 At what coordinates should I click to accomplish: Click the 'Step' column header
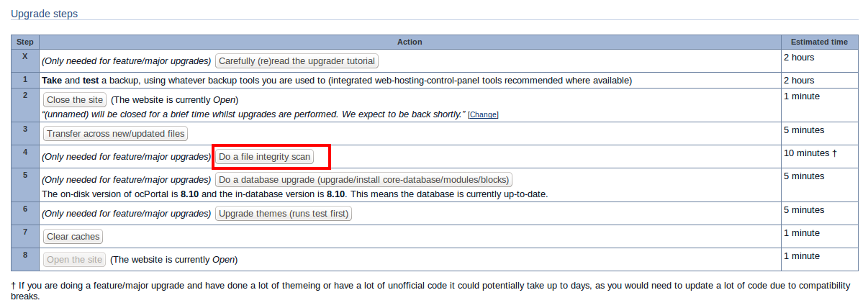25,42
